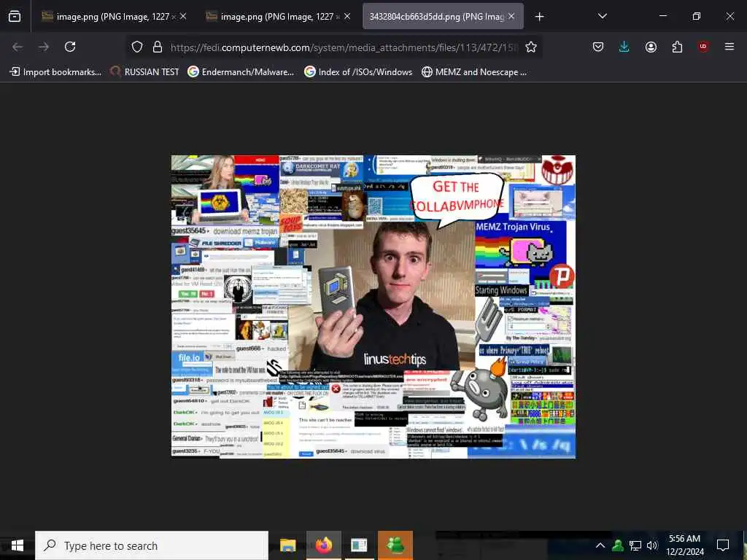The width and height of the screenshot is (747, 560).
Task: Open the notification center
Action: click(x=723, y=545)
